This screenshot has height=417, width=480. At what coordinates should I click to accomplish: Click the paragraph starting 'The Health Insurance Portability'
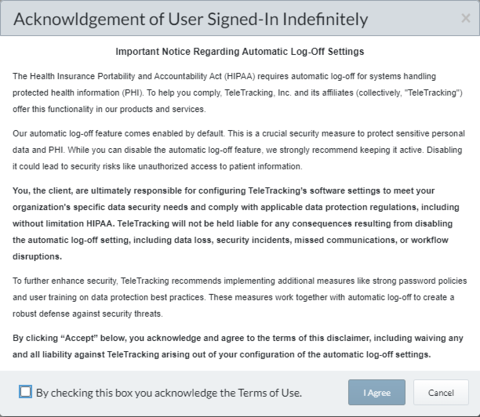tap(237, 93)
